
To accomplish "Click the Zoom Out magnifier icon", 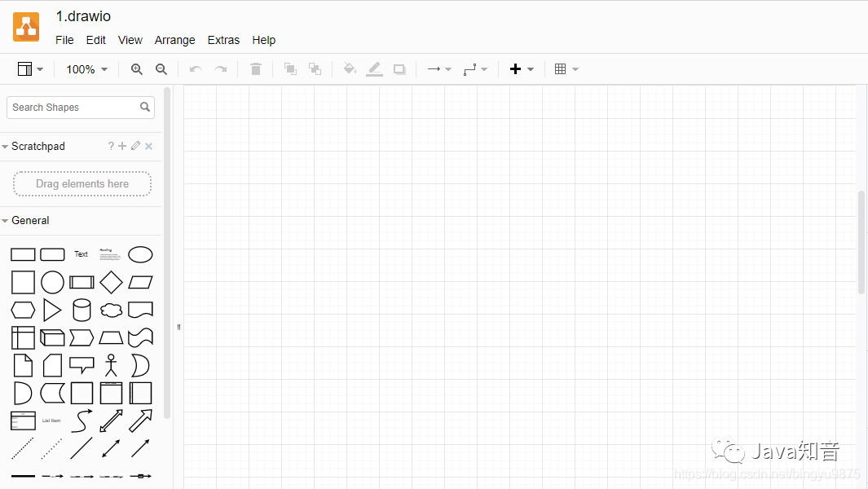I will coord(161,69).
